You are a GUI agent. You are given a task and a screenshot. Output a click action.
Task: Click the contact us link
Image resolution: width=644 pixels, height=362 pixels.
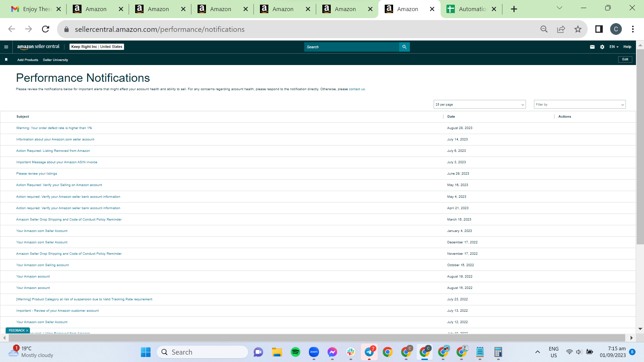pyautogui.click(x=357, y=89)
